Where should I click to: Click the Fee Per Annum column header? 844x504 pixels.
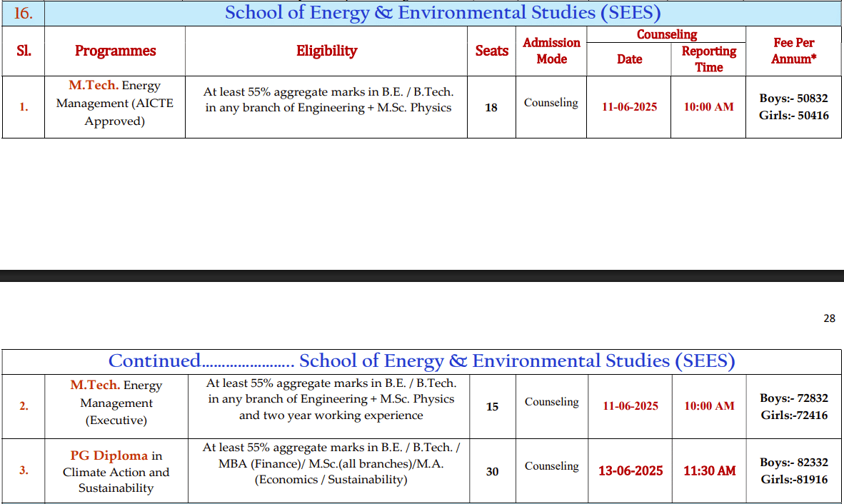click(x=793, y=51)
